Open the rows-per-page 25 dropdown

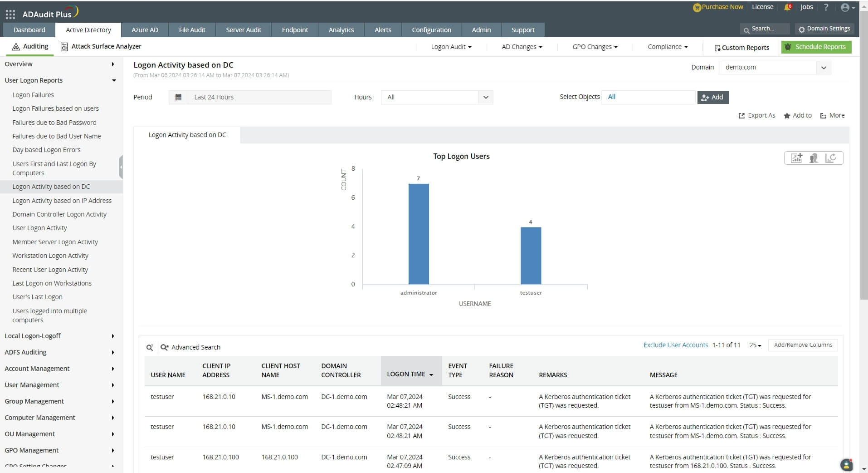(x=755, y=345)
